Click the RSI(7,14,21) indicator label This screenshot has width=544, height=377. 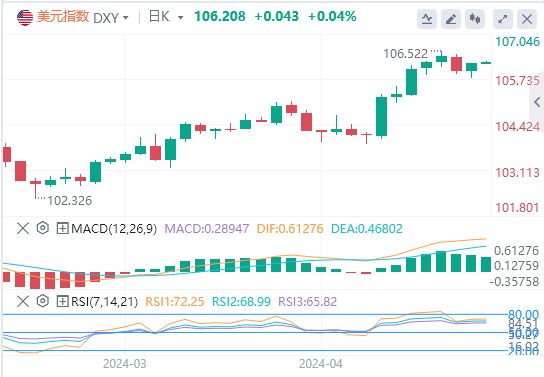(x=104, y=301)
